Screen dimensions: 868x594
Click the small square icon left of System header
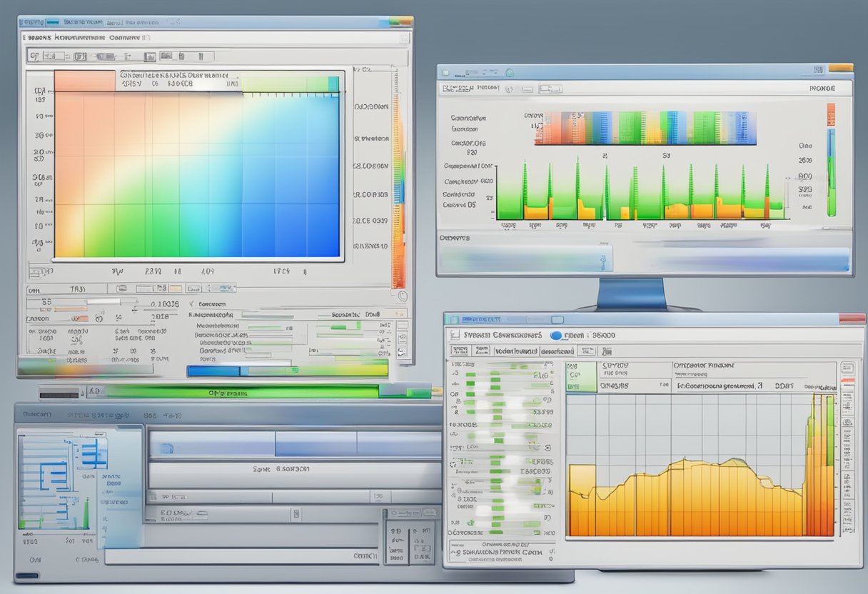pyautogui.click(x=453, y=334)
